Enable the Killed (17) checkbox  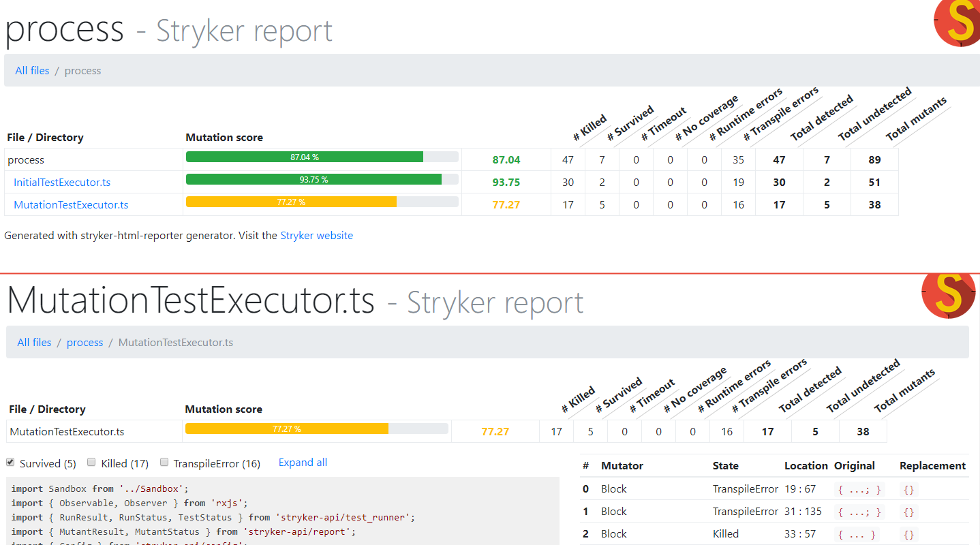tap(91, 463)
